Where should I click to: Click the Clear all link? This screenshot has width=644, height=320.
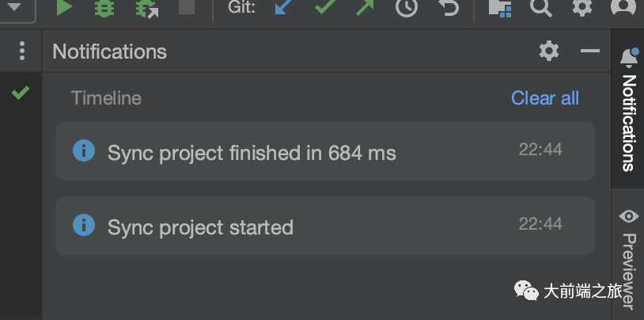545,98
